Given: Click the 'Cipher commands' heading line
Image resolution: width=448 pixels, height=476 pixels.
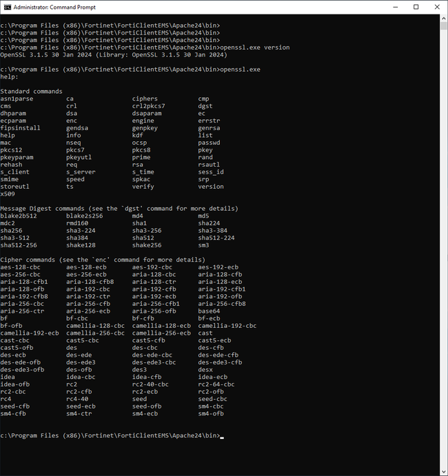Looking at the screenshot, I should coord(103,260).
